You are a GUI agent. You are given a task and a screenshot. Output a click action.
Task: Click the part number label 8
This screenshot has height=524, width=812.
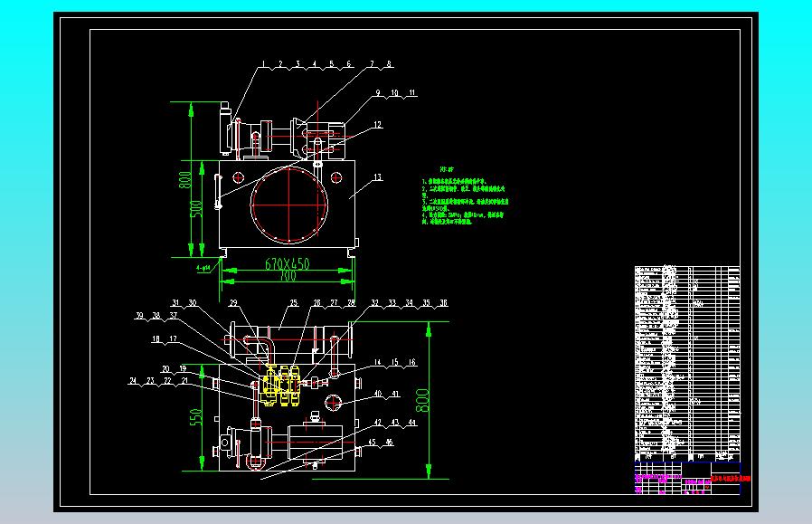pos(389,64)
